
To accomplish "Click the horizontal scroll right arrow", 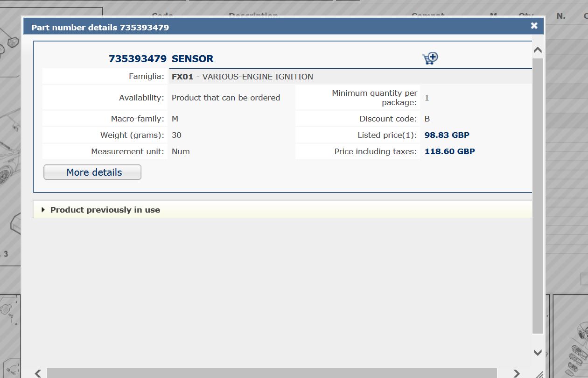I will click(x=517, y=373).
